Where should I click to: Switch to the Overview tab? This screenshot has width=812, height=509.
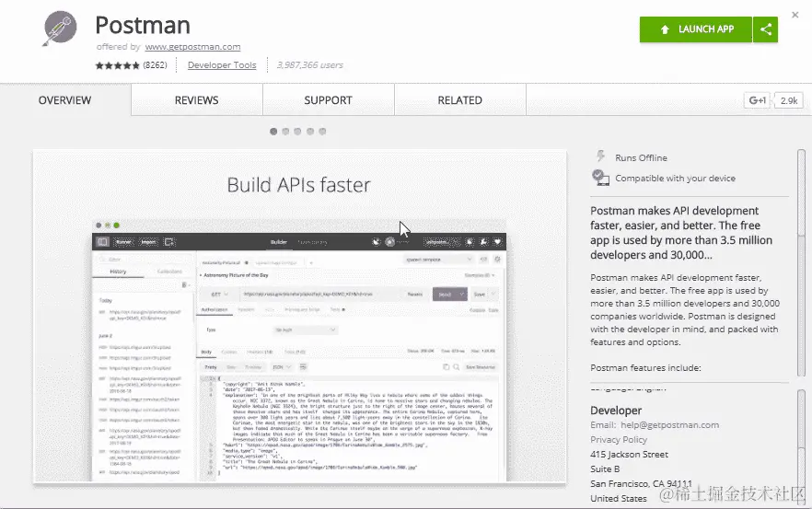tap(64, 100)
